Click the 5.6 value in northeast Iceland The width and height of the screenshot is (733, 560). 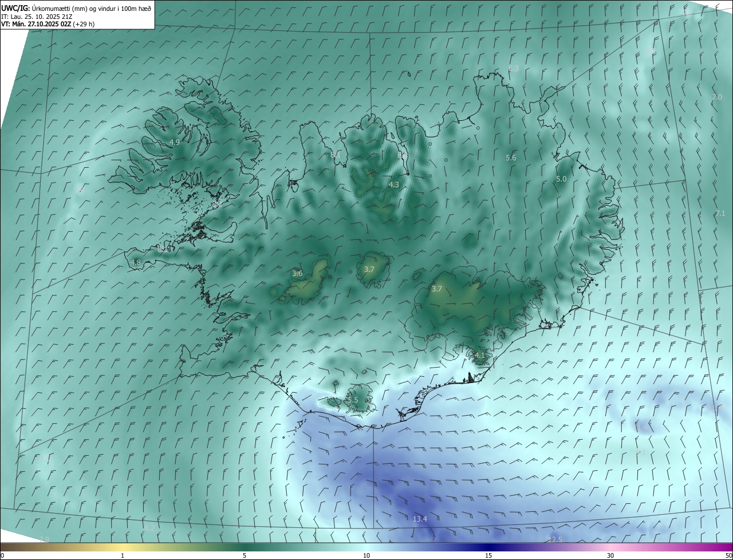click(x=511, y=157)
